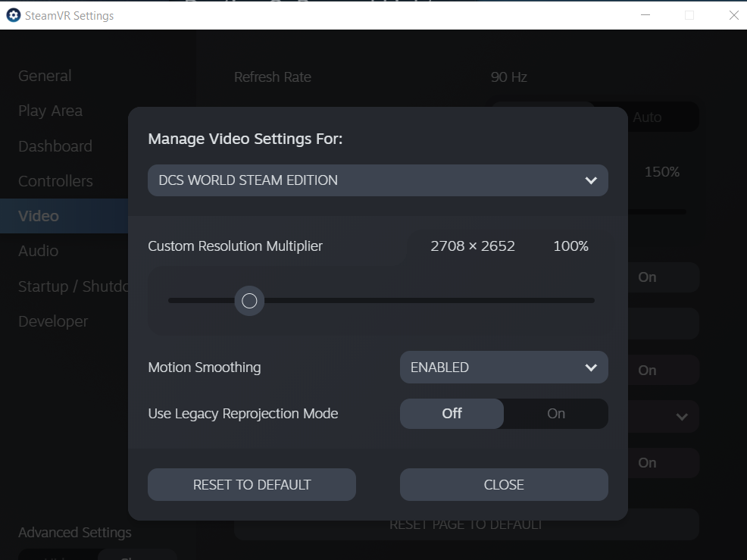Screen dimensions: 747x560
Task: Click the SteamVR gear icon in title bar
Action: pos(14,15)
